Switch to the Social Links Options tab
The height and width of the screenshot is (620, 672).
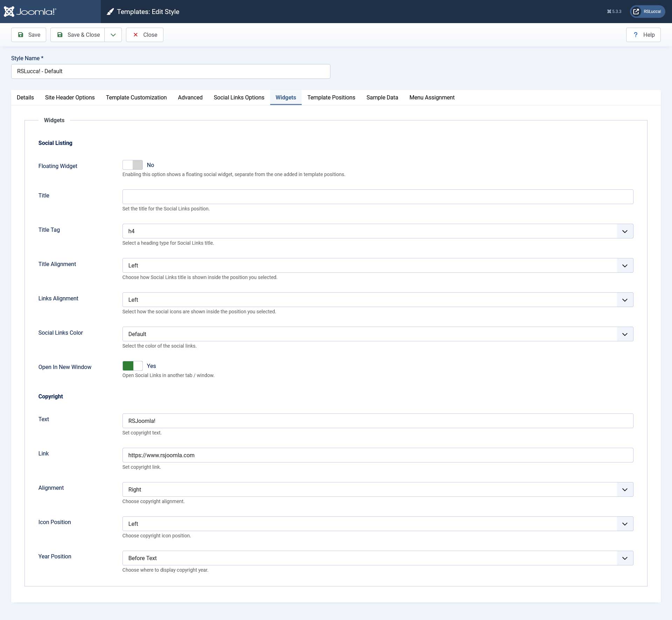(239, 97)
